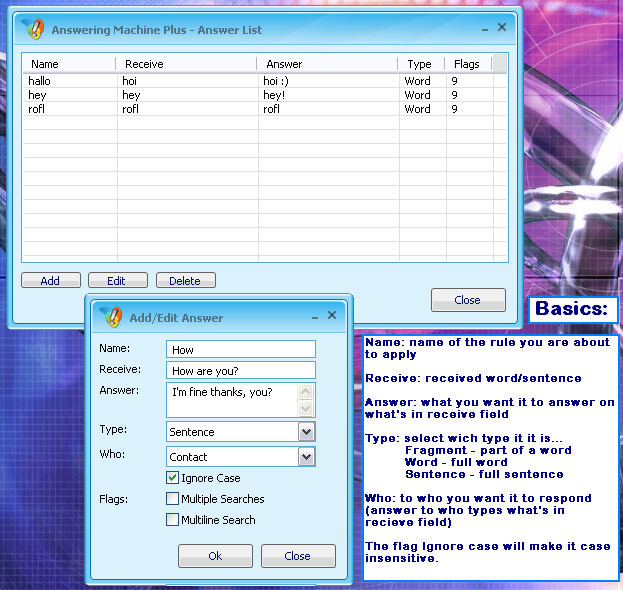
Task: Open the Type dropdown showing Sentence
Action: [x=306, y=431]
